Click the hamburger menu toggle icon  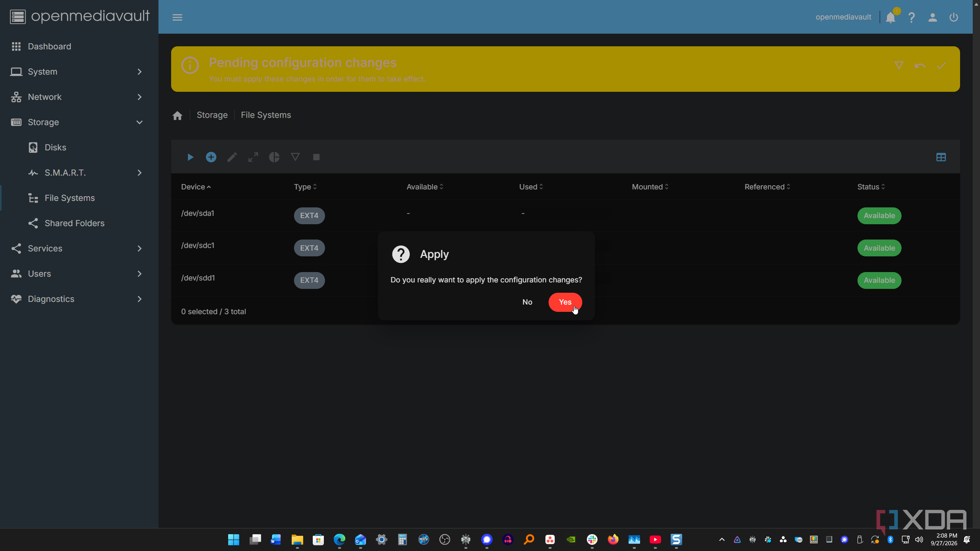(177, 17)
